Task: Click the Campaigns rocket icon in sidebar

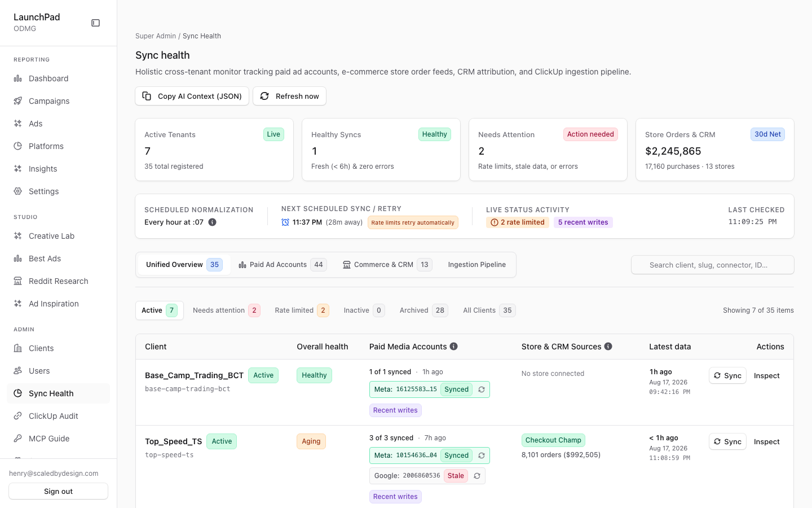Action: pyautogui.click(x=18, y=101)
